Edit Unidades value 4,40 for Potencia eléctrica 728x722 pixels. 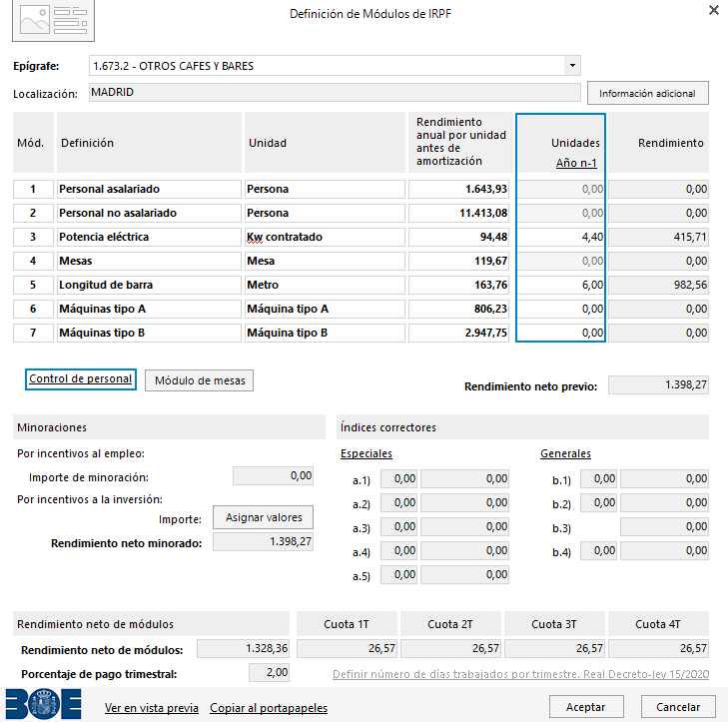(x=560, y=238)
